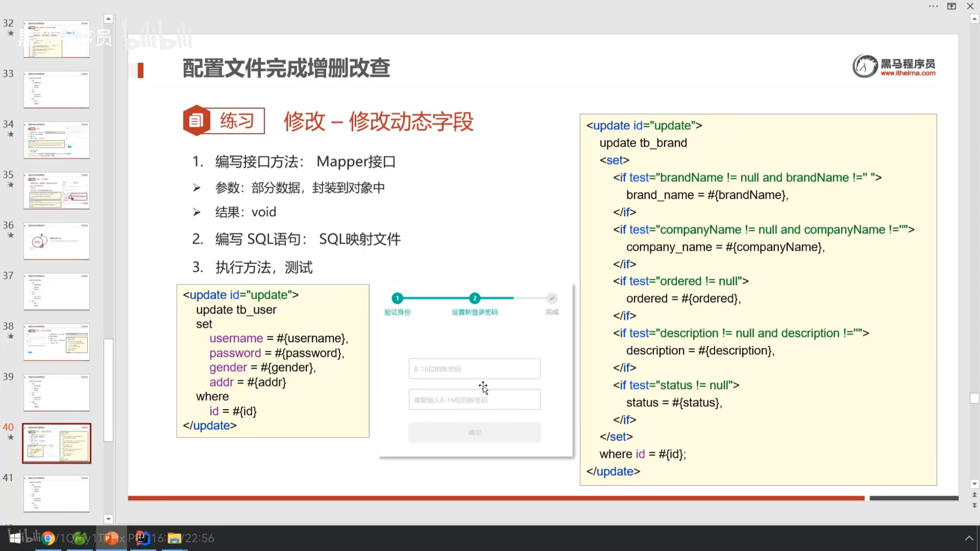Click the '重复输入8-16位的新密码' input field
The width and height of the screenshot is (980, 551).
pos(474,400)
